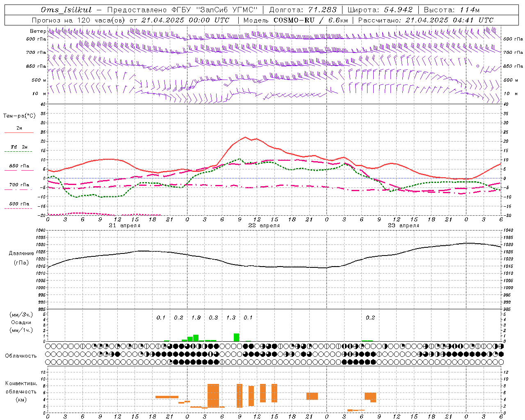Click the 1040 tick on left pressure axis
525x420 pixels.
click(41, 231)
